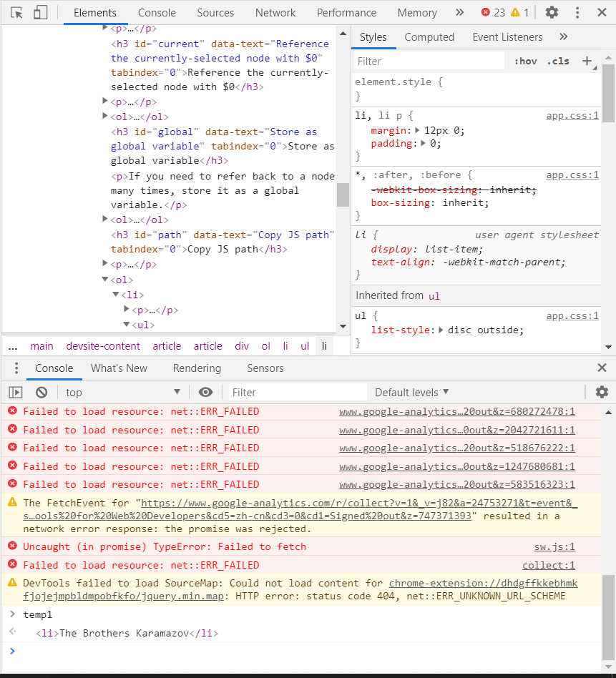Open the JavaScript context 'top' dropdown
Screen dimensions: 616x678
[x=123, y=392]
